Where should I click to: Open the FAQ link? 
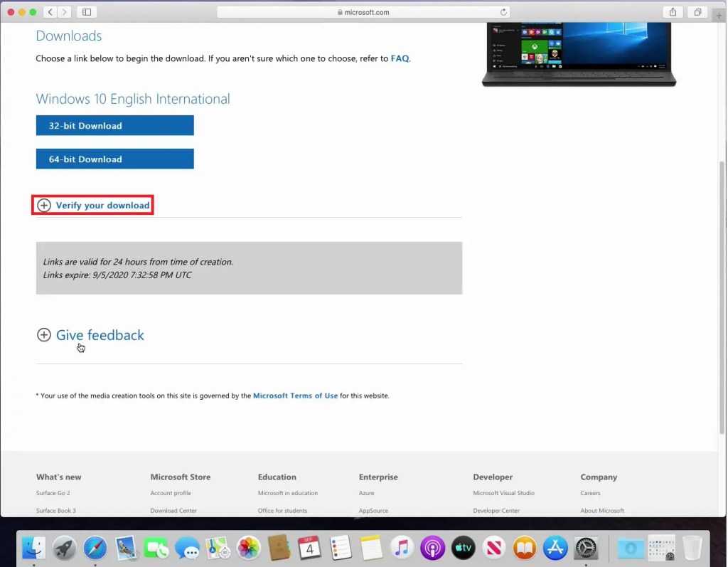click(x=400, y=58)
